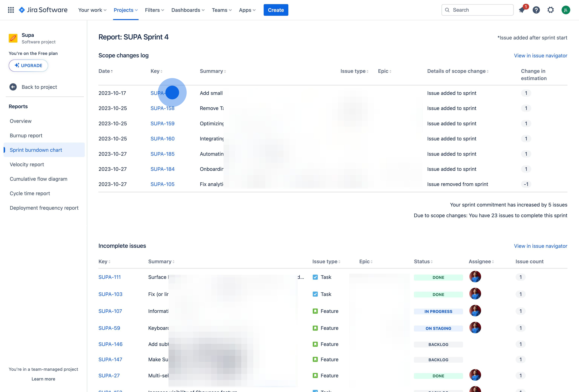The width and height of the screenshot is (579, 392).
Task: Click ON STAGING status of SUPA-59
Action: click(x=438, y=329)
